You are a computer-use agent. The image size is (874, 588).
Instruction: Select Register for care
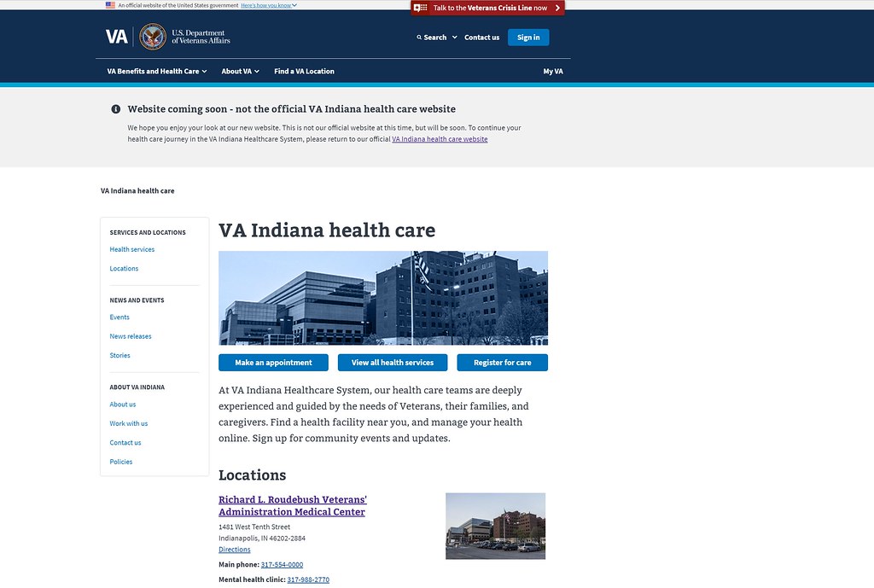pos(502,362)
